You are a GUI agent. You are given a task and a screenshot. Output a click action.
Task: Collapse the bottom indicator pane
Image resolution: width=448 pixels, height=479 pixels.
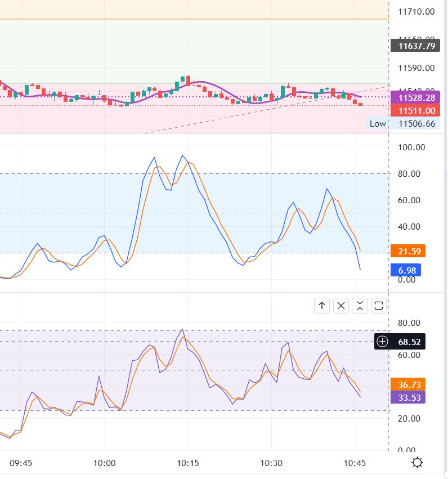pos(360,306)
